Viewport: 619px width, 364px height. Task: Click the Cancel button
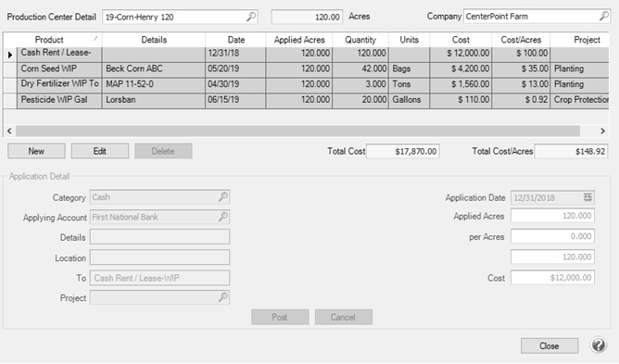344,317
